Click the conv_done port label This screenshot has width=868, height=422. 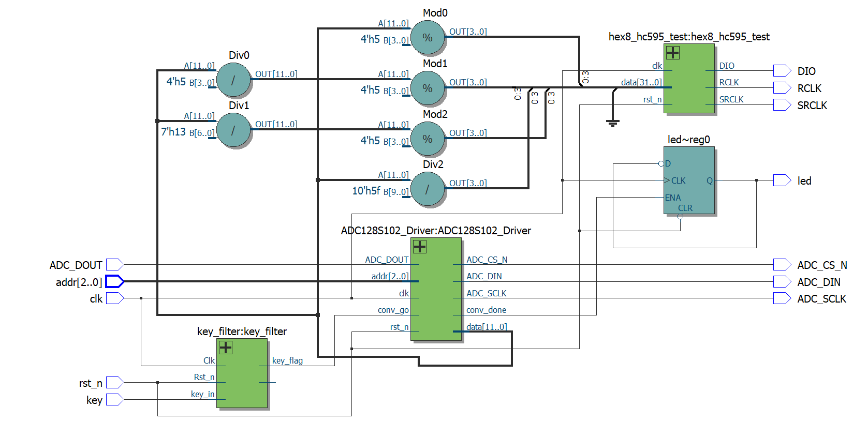486,310
